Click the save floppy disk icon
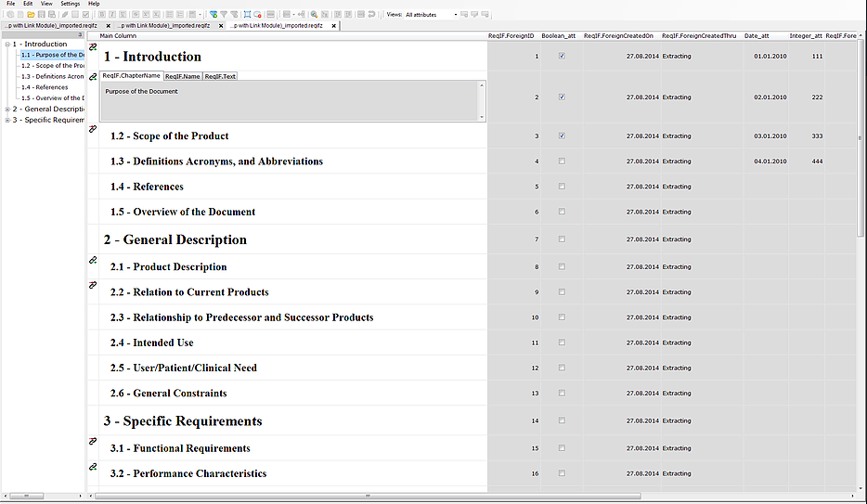 coord(41,15)
